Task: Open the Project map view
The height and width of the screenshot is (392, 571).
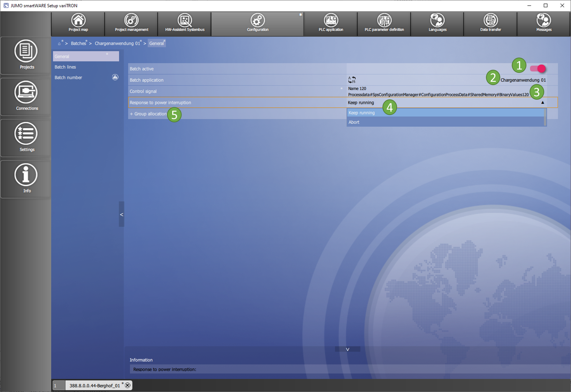Action: tap(78, 23)
